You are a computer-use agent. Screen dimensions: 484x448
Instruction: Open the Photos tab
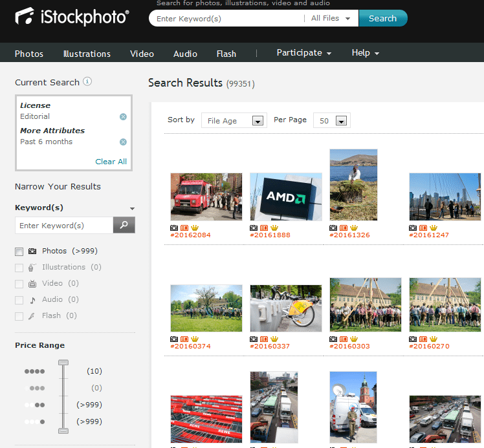[29, 54]
